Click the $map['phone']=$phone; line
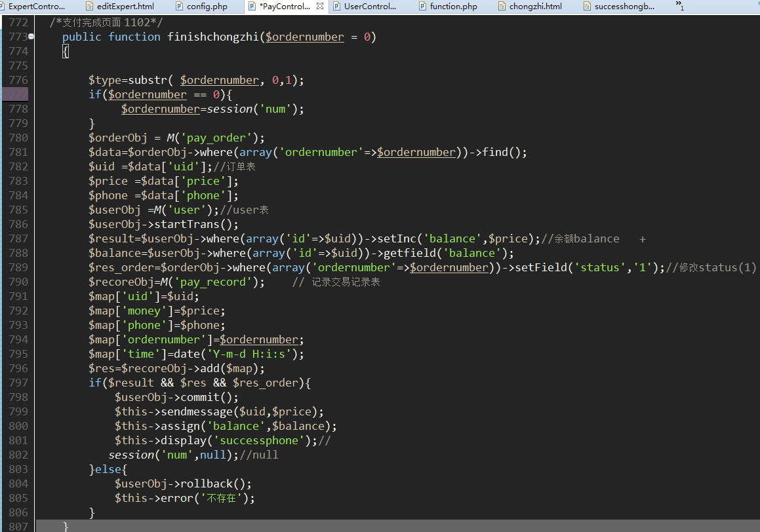 pyautogui.click(x=157, y=326)
